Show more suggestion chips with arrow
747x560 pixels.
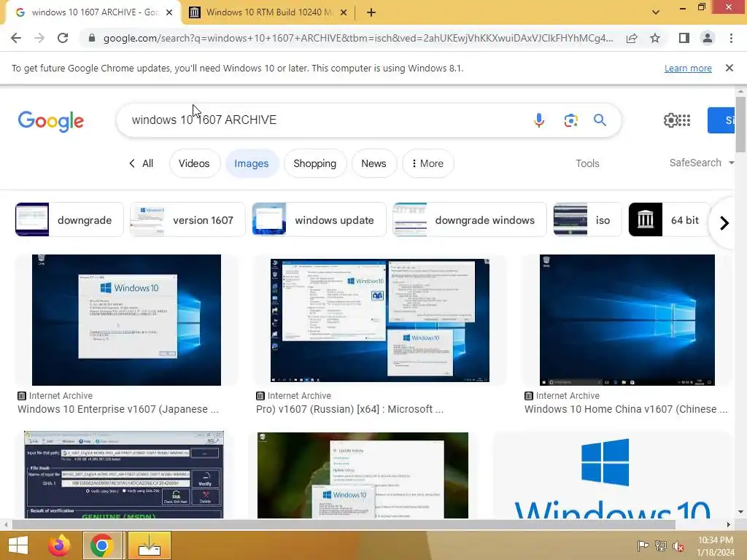pos(724,222)
